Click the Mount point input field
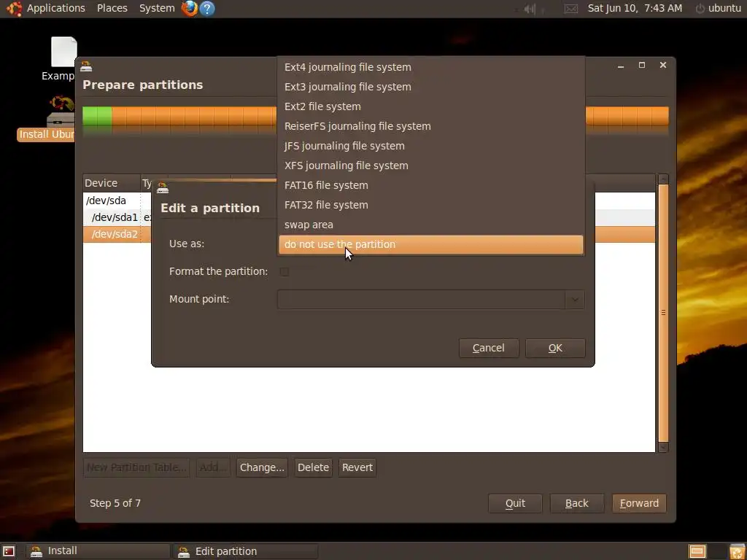The image size is (747, 560). tap(422, 300)
